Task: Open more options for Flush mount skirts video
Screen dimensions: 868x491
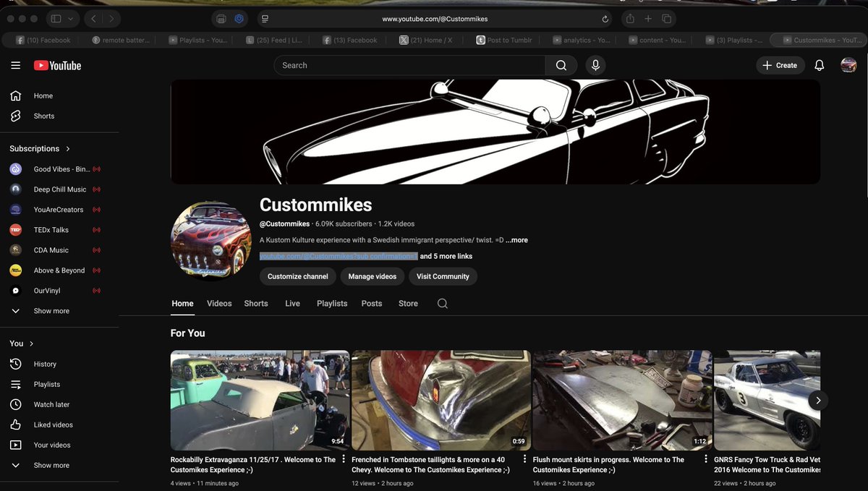Action: 706,459
